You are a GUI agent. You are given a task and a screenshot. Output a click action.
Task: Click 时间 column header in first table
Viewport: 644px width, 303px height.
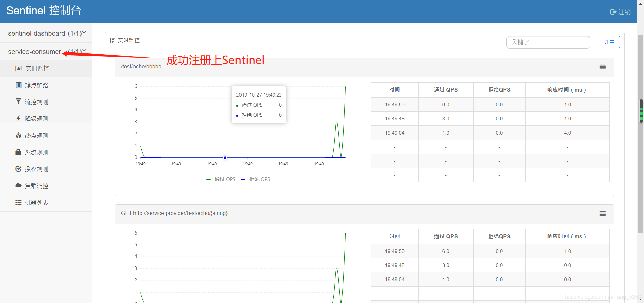[x=395, y=90]
